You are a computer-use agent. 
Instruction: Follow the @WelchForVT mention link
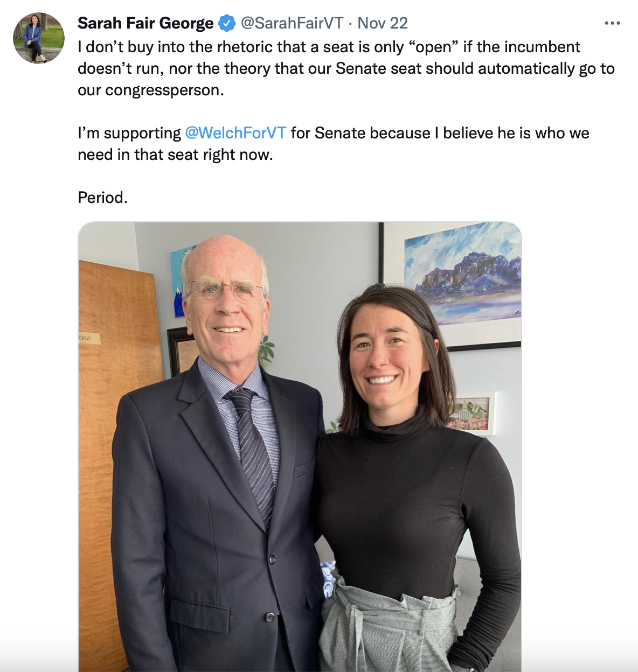(x=235, y=133)
